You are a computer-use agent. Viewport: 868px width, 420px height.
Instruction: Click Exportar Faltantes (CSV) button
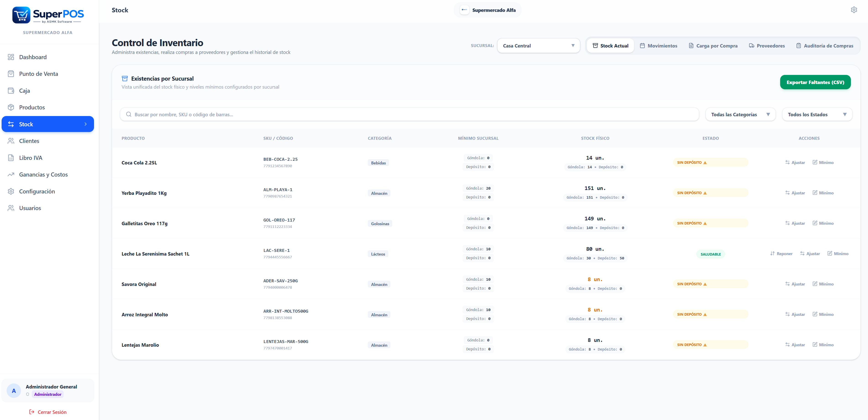(815, 82)
